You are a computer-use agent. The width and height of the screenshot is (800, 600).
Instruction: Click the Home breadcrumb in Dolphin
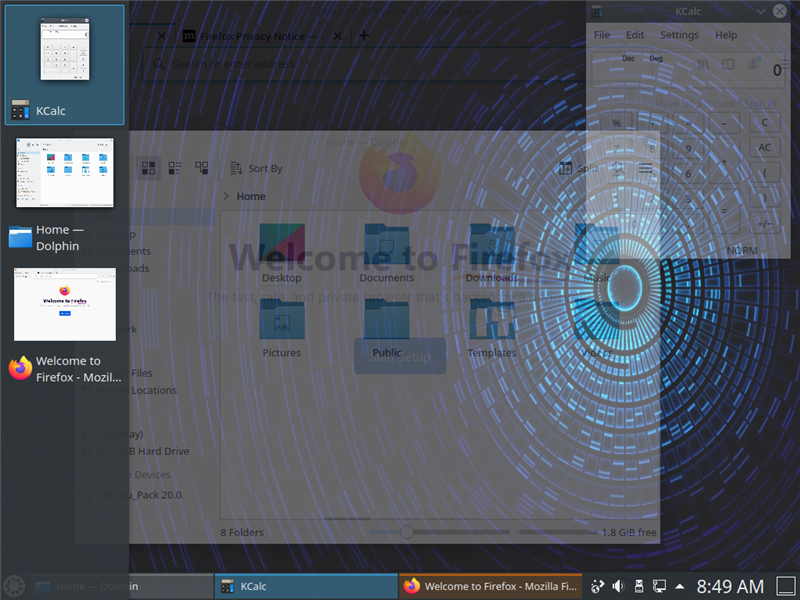click(x=251, y=196)
